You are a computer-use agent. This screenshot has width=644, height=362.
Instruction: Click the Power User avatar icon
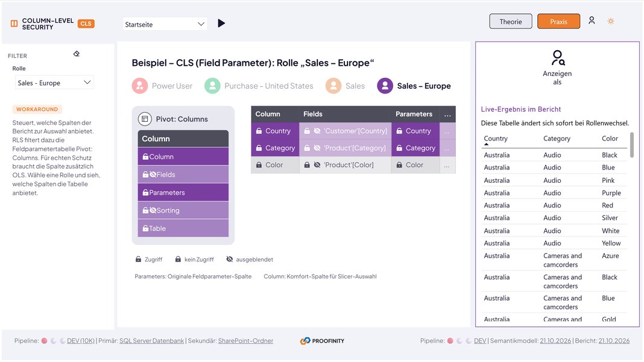140,86
